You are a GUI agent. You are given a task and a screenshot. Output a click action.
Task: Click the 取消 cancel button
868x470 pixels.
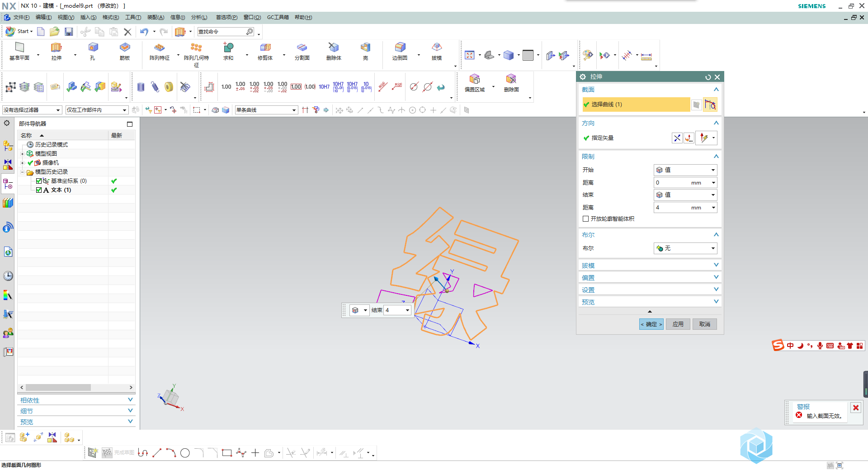704,324
